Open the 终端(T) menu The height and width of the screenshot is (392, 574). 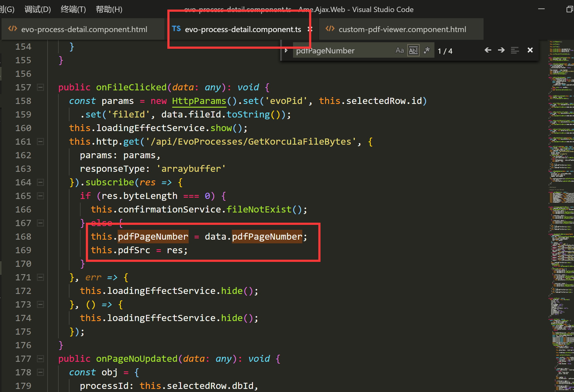73,9
